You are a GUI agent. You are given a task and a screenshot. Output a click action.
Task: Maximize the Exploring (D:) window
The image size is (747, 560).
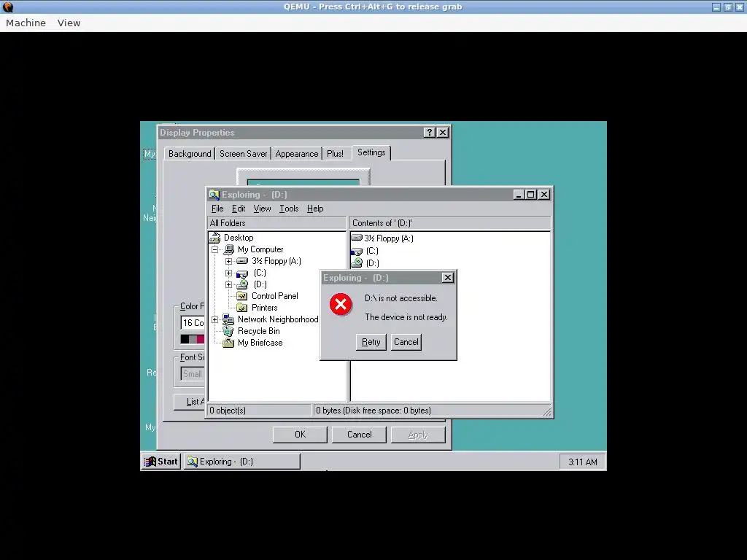[530, 195]
